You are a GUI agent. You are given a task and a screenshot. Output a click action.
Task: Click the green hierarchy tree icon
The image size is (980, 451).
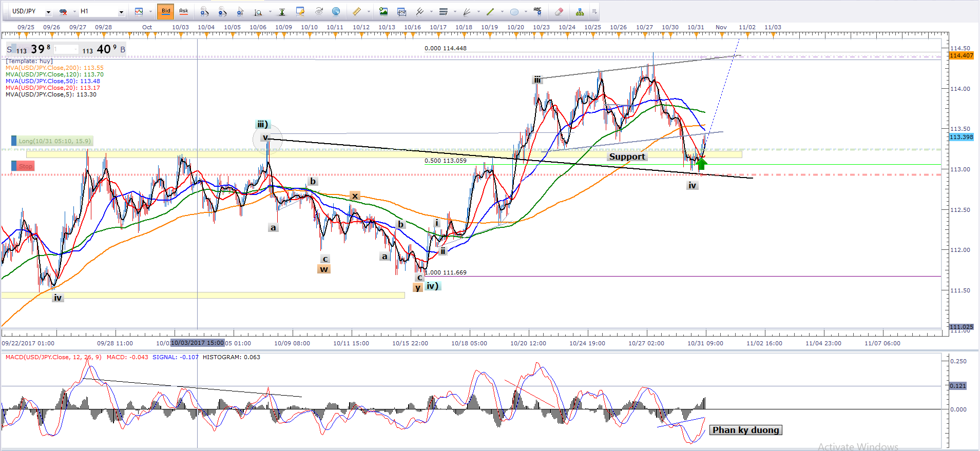[580, 11]
